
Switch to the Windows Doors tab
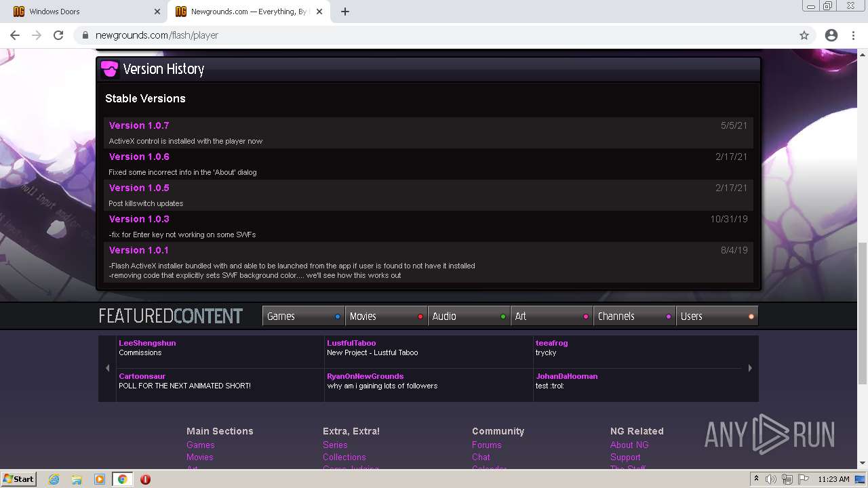point(83,12)
